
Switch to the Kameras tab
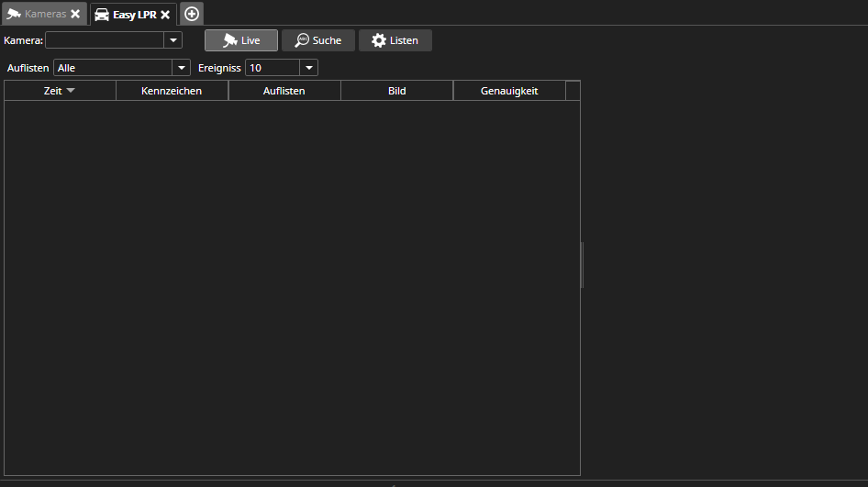[x=37, y=15]
